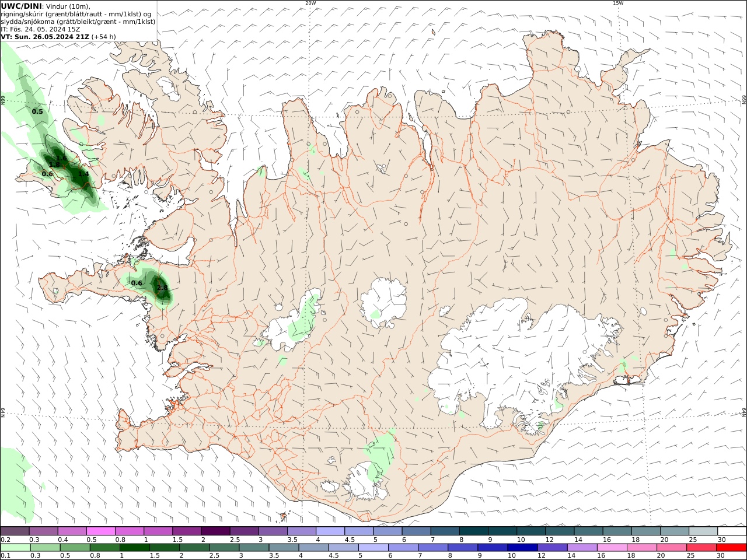Pick the bright pink snow swatch labeled 0.5
747x560 pixels.
(x=100, y=531)
